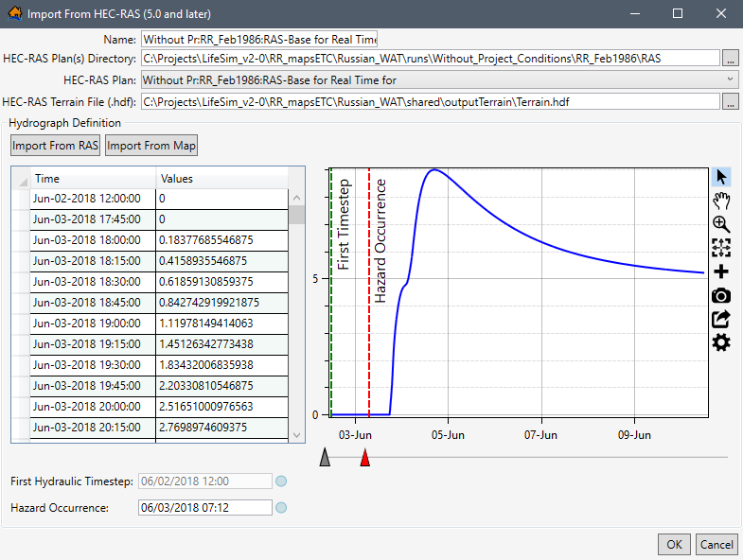Take chart snapshot with camera icon

click(x=720, y=296)
